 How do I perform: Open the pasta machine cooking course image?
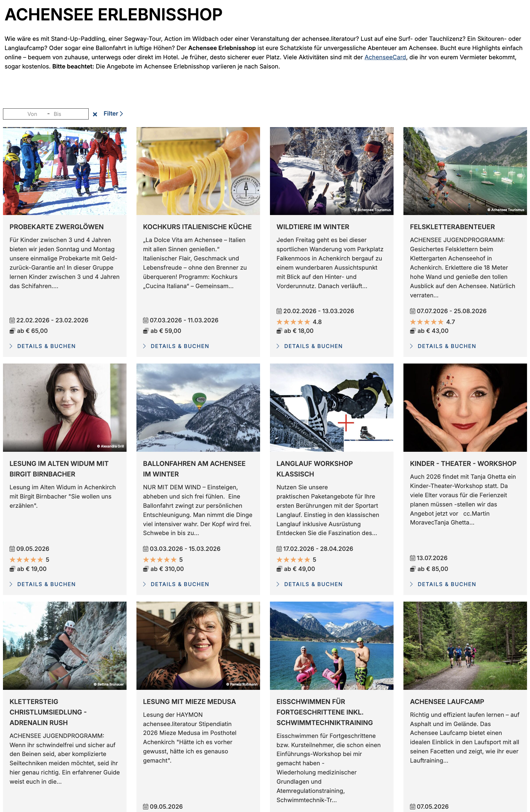(198, 171)
